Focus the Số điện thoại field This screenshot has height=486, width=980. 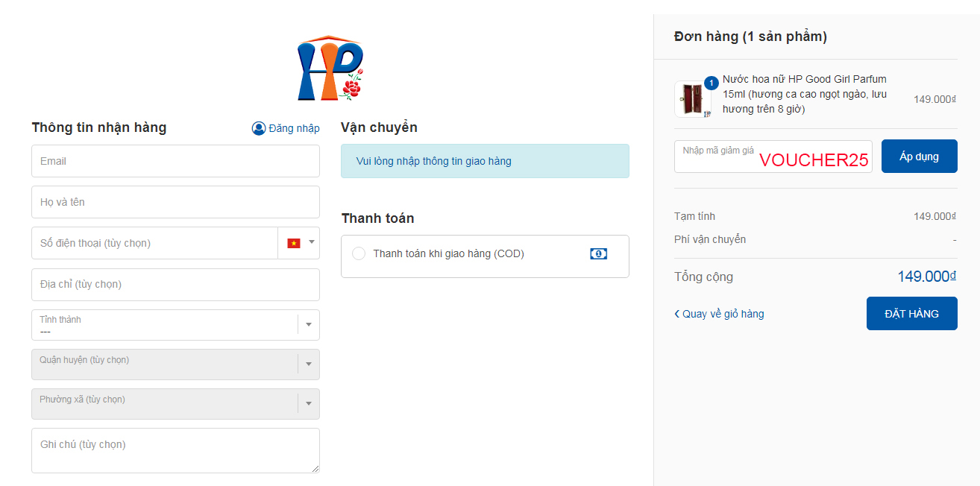[x=154, y=243]
